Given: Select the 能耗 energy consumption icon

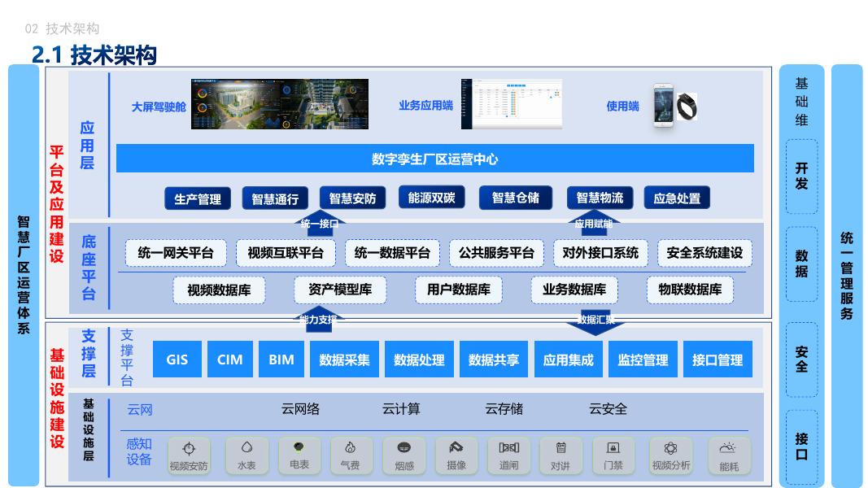Looking at the screenshot, I should [729, 456].
